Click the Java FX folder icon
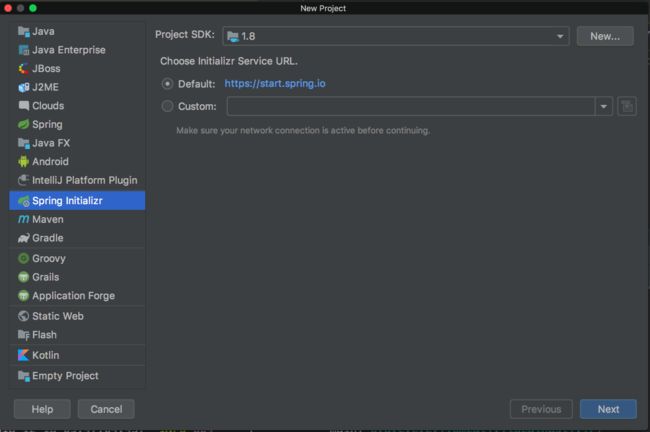Screen dimensions: 650x432 pyautogui.click(x=24, y=143)
